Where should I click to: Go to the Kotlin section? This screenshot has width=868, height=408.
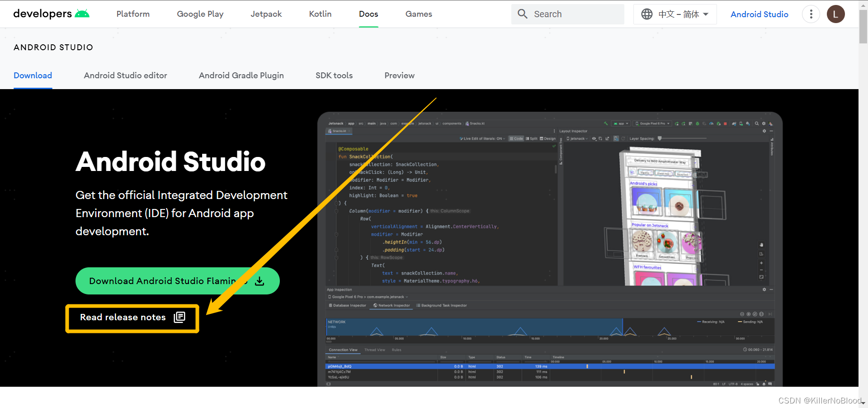click(x=320, y=14)
